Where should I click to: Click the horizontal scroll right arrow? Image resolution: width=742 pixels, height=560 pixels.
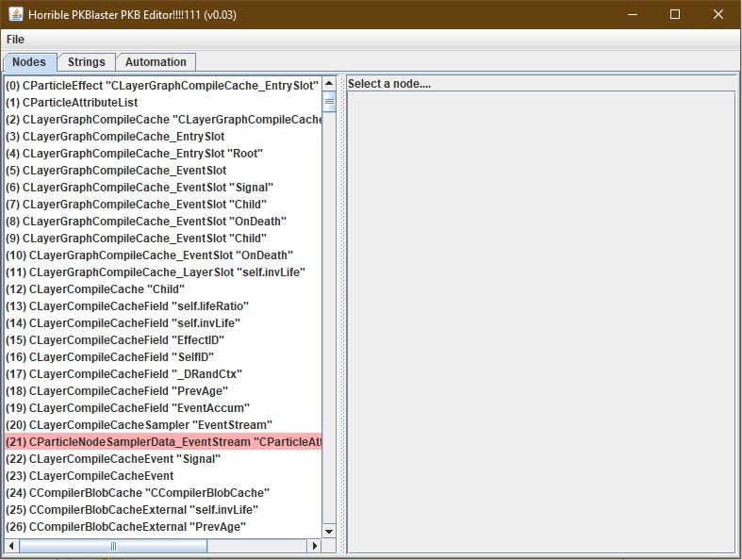315,546
